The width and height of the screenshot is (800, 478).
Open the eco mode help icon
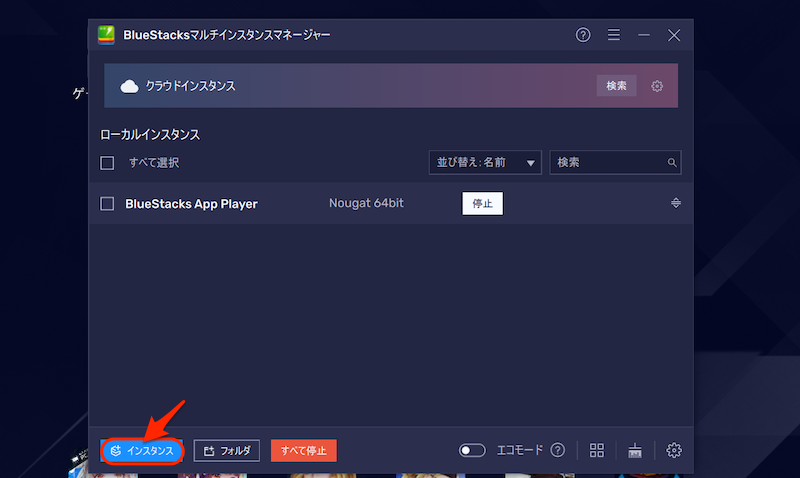pyautogui.click(x=558, y=450)
